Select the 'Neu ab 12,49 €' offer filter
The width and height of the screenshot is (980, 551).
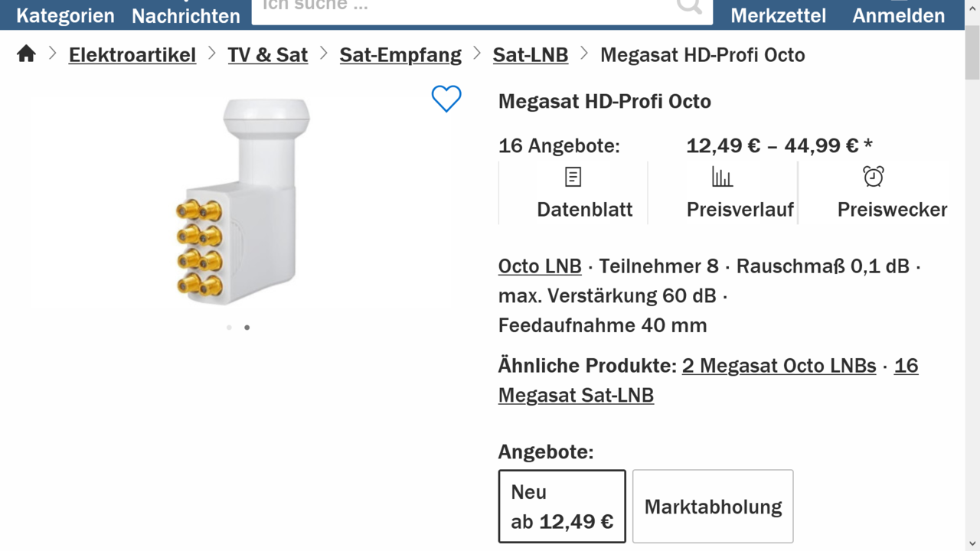pyautogui.click(x=562, y=506)
